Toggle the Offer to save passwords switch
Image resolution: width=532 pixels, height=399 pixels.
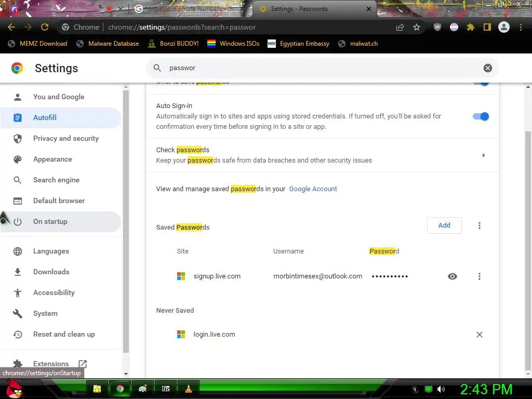[481, 83]
